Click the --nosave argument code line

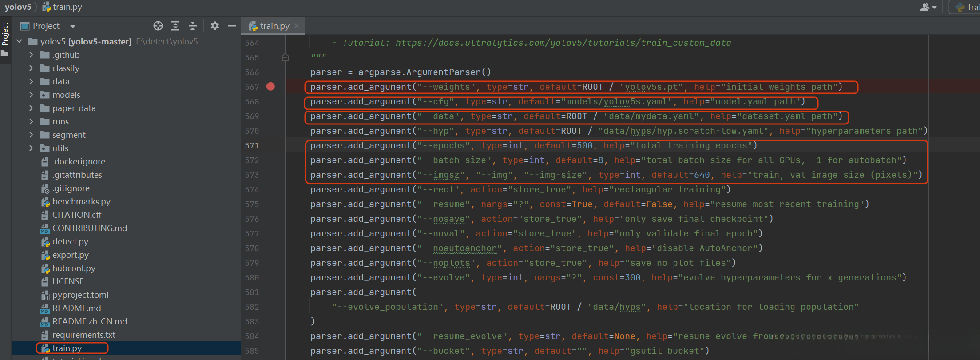[542, 219]
